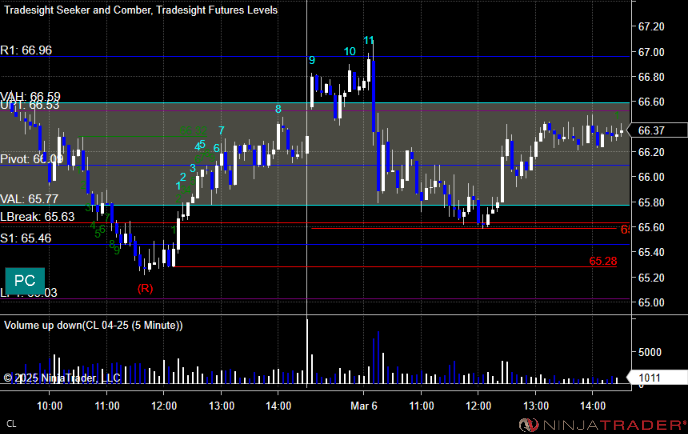Click the 'S1: 65.46' level label
688x434 pixels.
tap(26, 238)
